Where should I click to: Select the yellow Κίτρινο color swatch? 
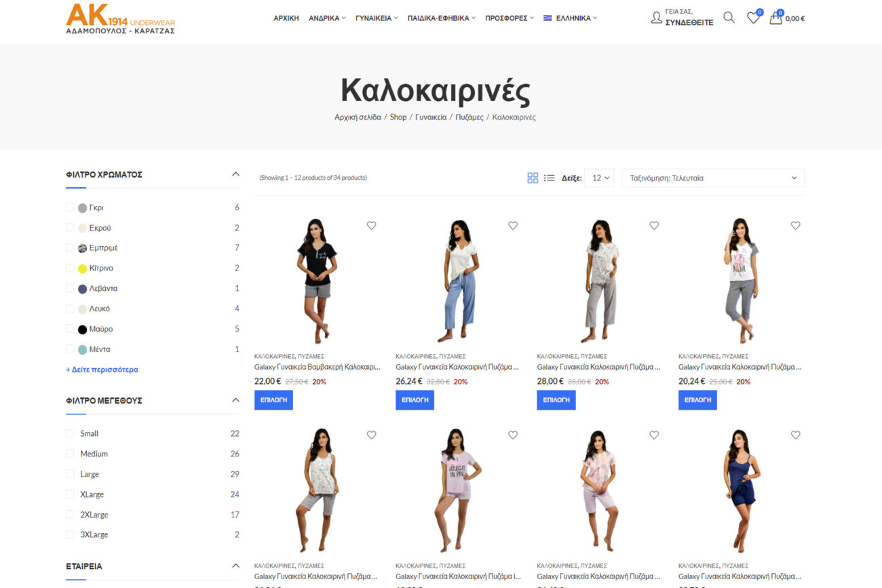[x=82, y=269]
